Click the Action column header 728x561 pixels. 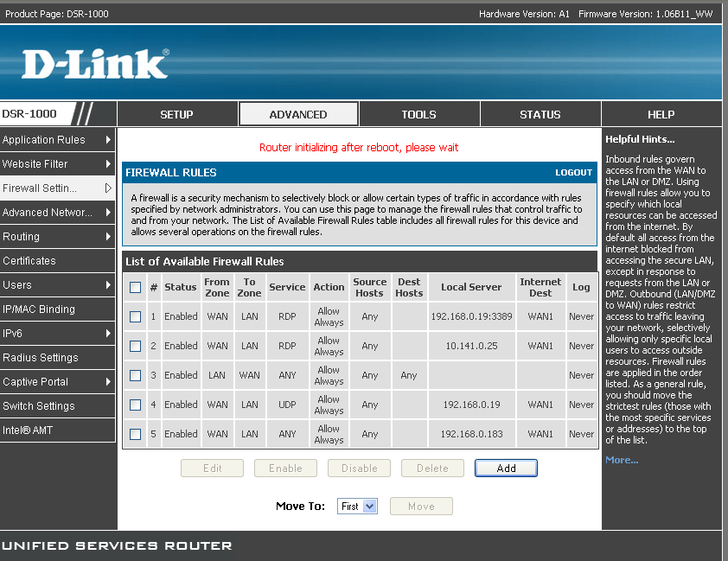tap(329, 287)
